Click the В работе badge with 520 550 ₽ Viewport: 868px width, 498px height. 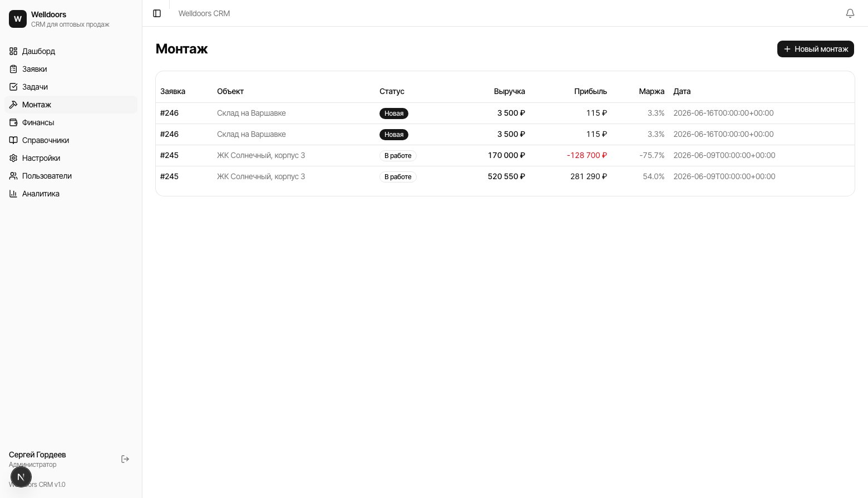pos(398,177)
